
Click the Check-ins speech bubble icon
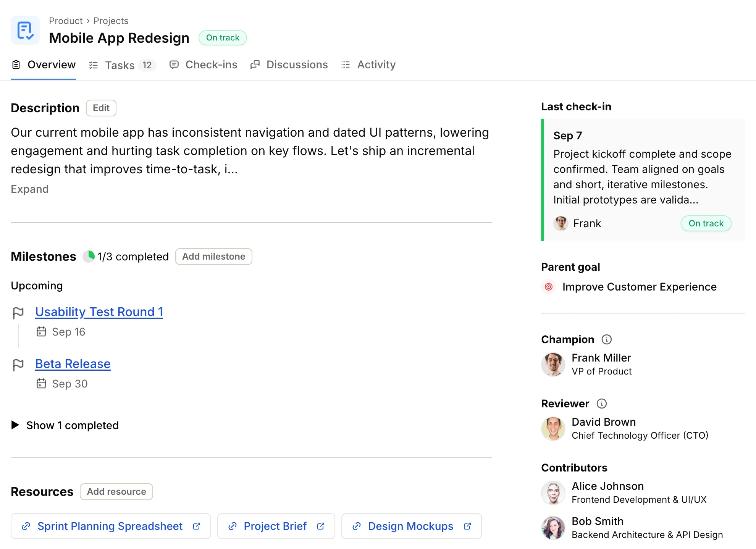[174, 65]
